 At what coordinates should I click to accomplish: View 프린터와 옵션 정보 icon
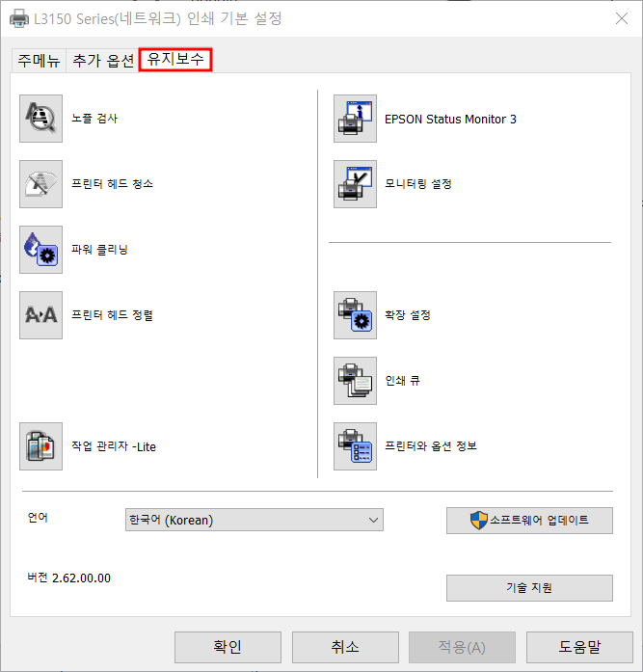pyautogui.click(x=355, y=446)
